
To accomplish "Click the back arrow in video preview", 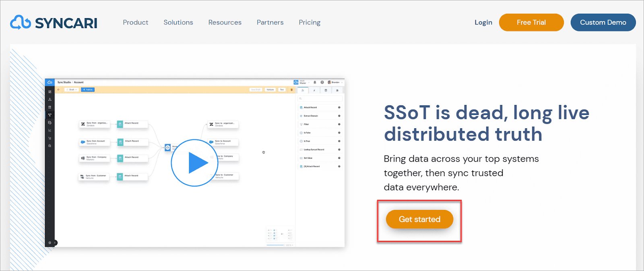I will pos(59,90).
